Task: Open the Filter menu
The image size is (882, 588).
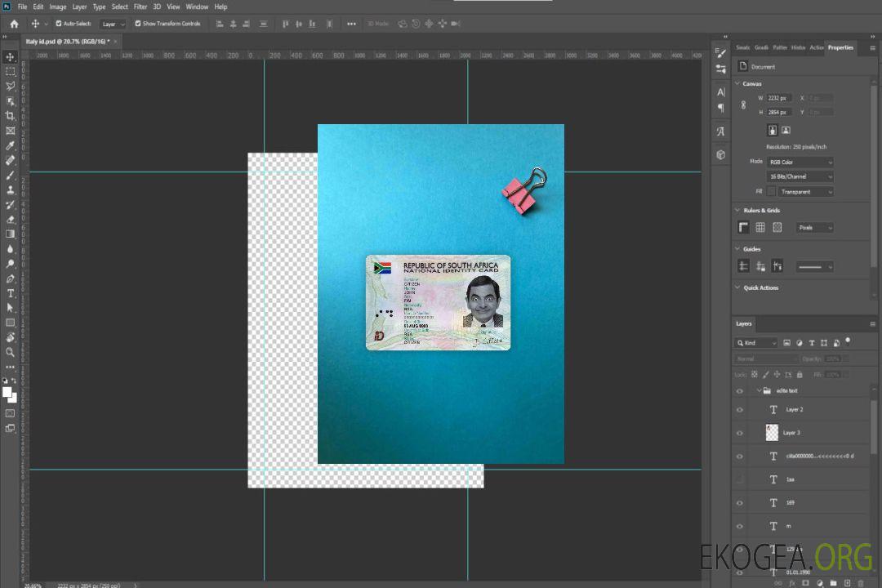Action: coord(140,7)
